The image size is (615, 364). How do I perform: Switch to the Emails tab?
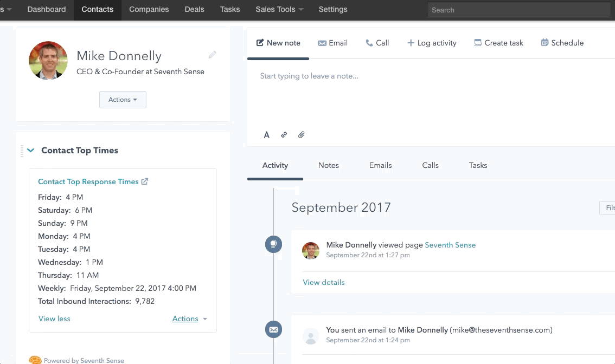point(380,165)
